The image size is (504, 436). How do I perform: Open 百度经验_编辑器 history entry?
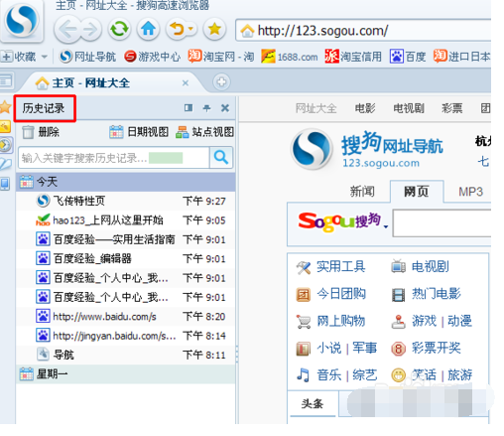pos(126,258)
